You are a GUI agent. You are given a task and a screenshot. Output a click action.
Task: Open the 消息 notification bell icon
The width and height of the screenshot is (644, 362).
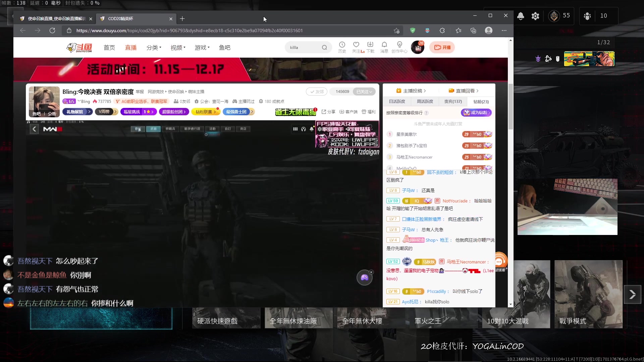click(x=384, y=47)
